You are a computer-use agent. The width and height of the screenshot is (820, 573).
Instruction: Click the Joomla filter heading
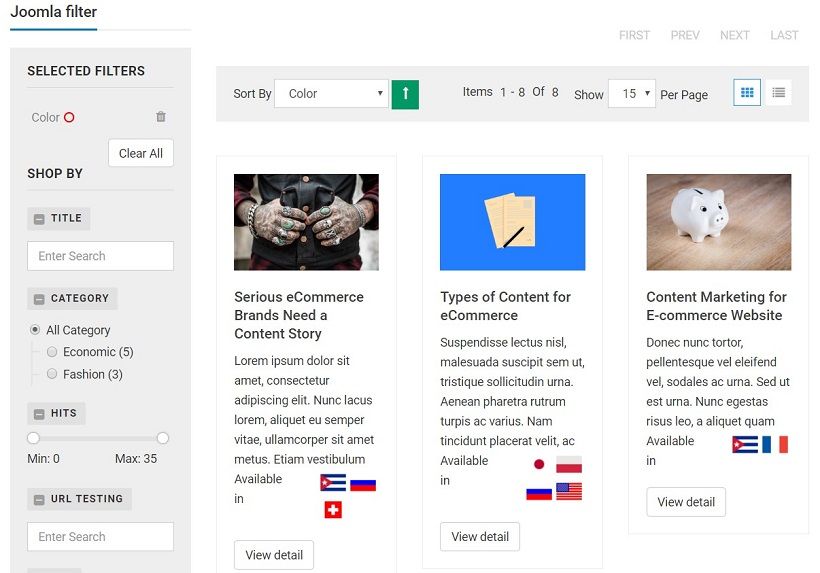(x=53, y=12)
